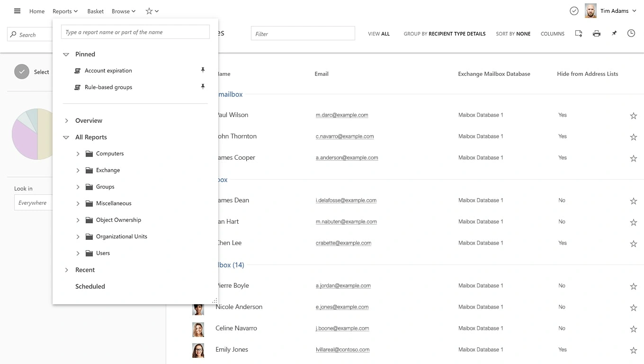Viewport: 644px width, 364px height.
Task: Go to the Basket page
Action: 95,11
